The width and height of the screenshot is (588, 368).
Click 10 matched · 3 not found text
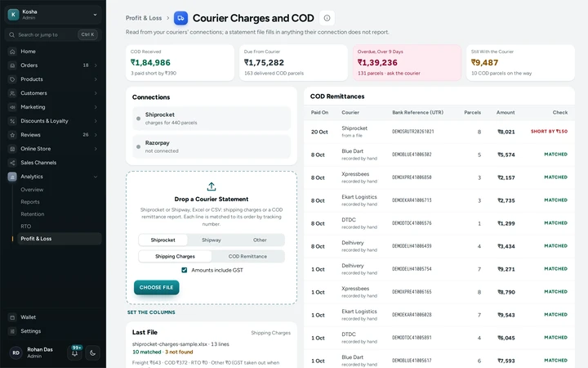pyautogui.click(x=163, y=352)
